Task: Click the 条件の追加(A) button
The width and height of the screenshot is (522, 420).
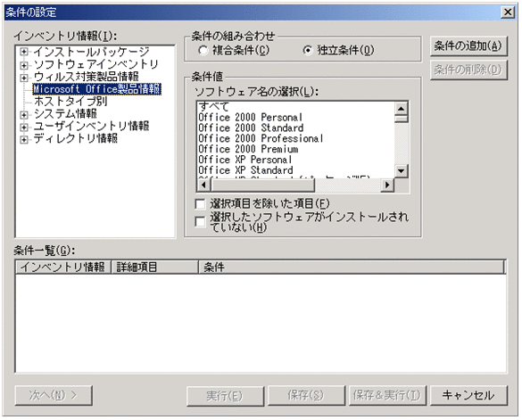Action: 468,46
